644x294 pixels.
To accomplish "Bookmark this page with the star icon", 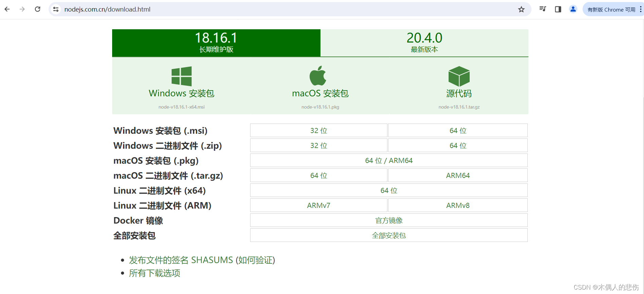I will click(x=521, y=9).
